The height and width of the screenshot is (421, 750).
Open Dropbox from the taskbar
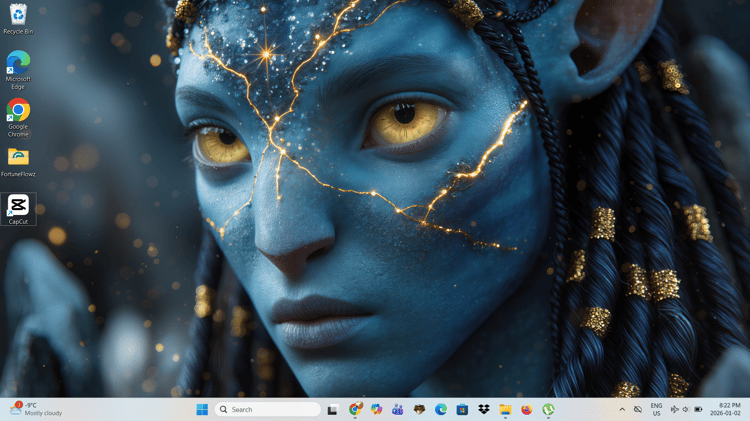484,410
